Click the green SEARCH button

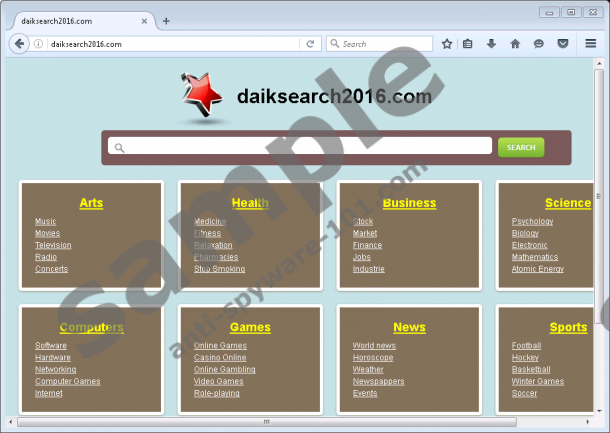521,147
